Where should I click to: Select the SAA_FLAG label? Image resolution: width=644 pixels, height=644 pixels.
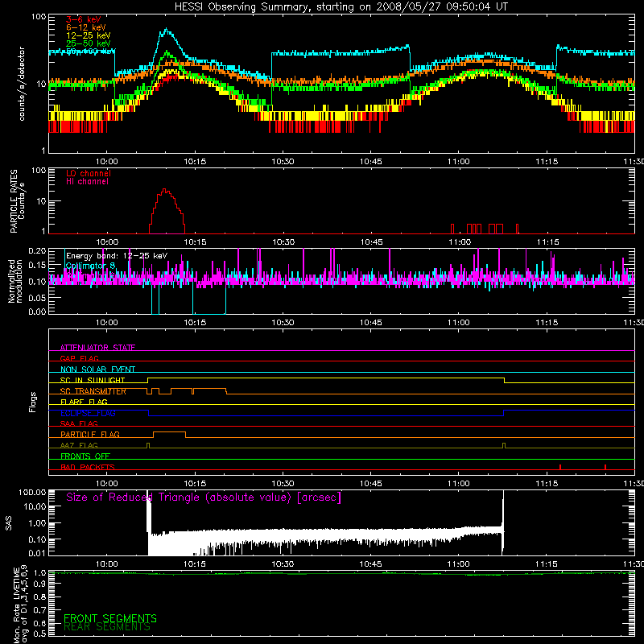point(79,423)
